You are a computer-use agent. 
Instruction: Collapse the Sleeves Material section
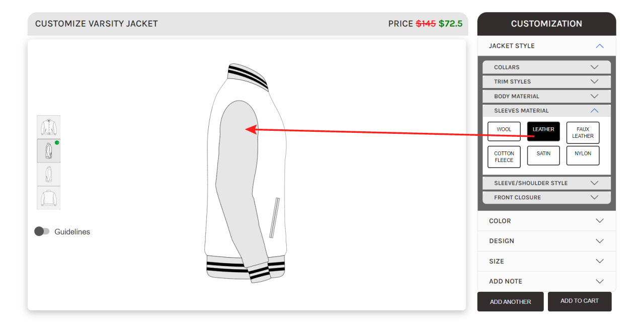(546, 111)
